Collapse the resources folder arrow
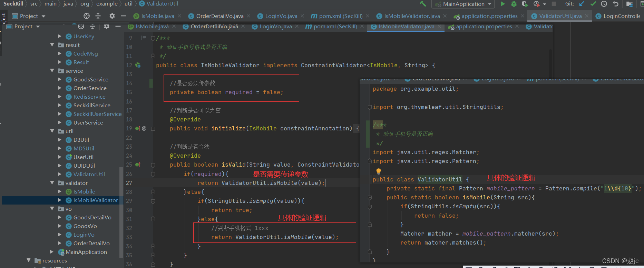Viewport: 644px width, 268px height. [29, 260]
